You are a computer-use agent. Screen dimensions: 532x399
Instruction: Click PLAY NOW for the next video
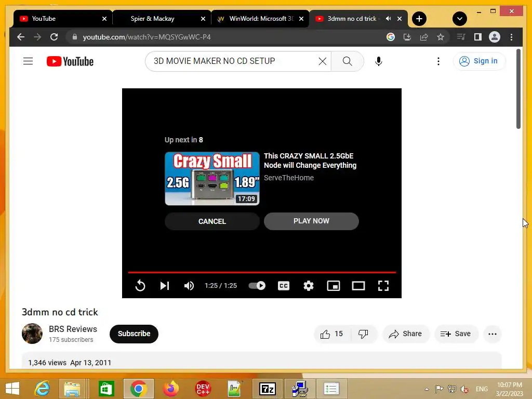(x=311, y=221)
